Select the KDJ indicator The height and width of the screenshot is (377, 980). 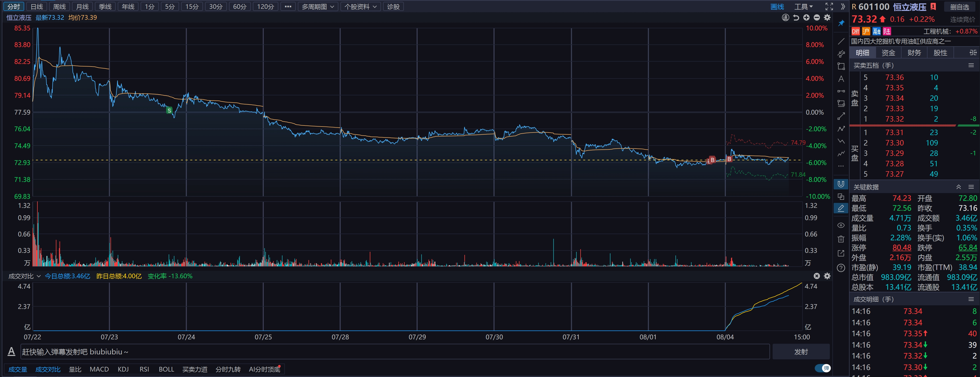123,369
